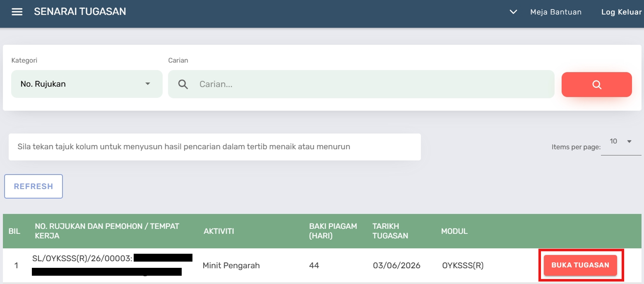Click Log Keluar to sign out
Screen dimensions: 644x284
[621, 12]
